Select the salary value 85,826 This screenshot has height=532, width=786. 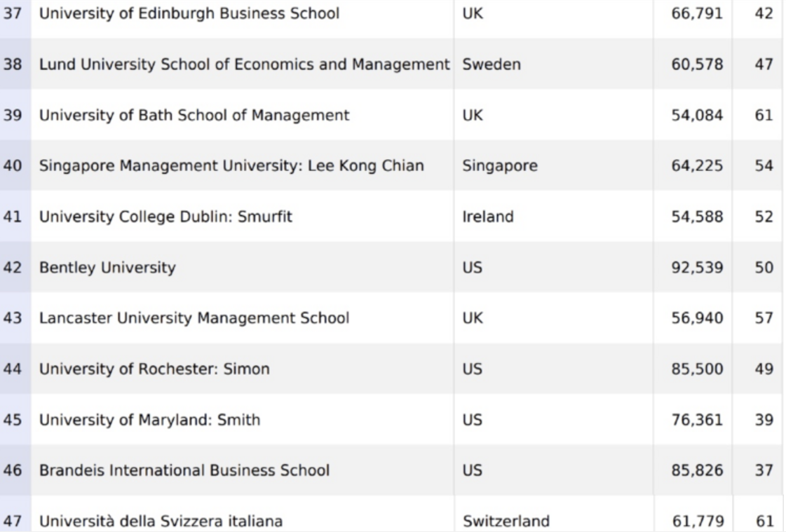pyautogui.click(x=691, y=471)
